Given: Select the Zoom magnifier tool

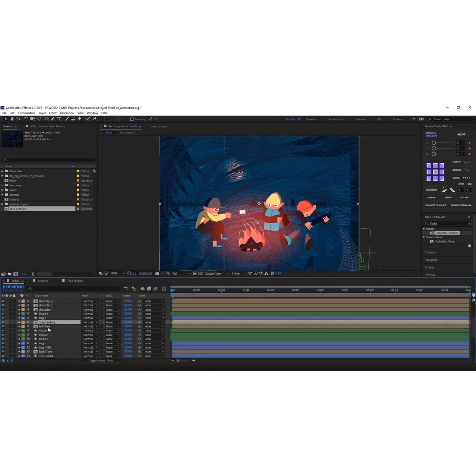Looking at the screenshot, I should coord(18,119).
